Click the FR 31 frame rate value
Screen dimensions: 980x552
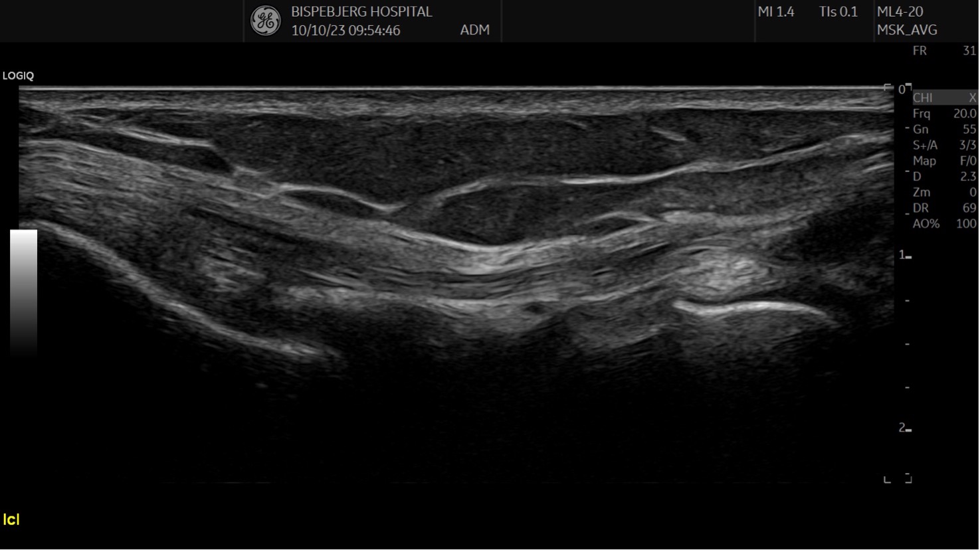[944, 51]
